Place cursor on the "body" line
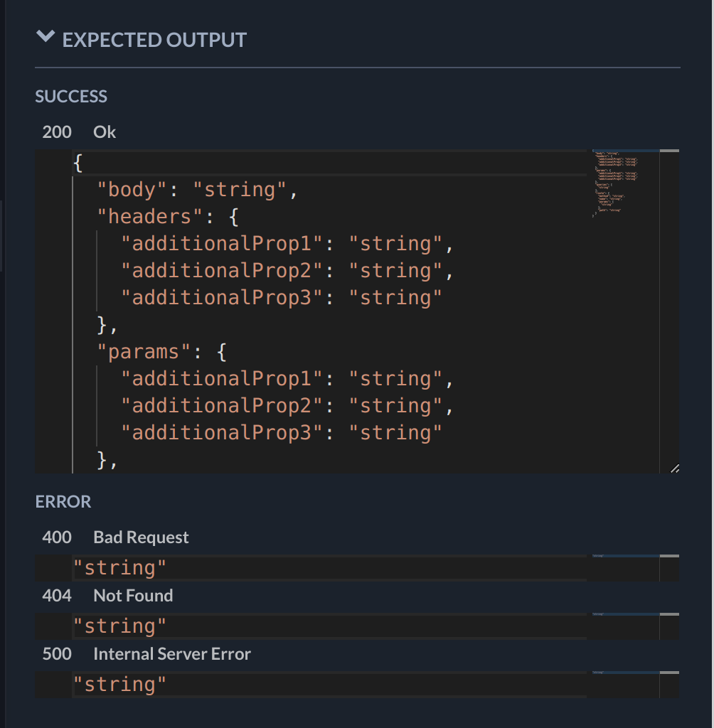Image resolution: width=714 pixels, height=728 pixels. coord(197,190)
